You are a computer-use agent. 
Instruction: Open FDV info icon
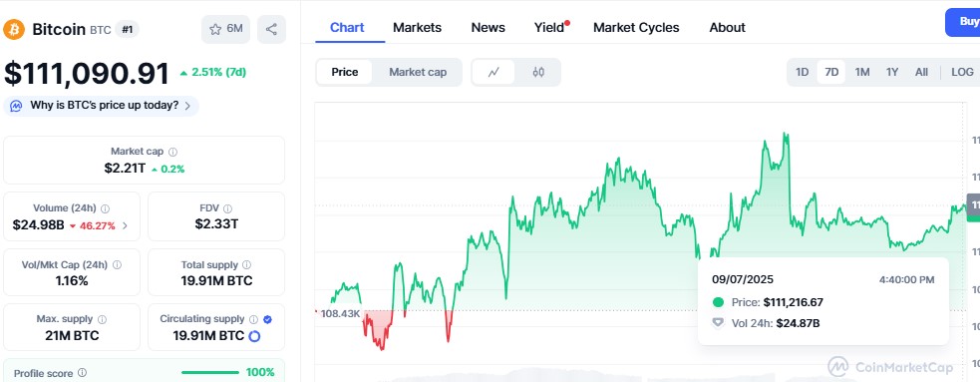(227, 208)
